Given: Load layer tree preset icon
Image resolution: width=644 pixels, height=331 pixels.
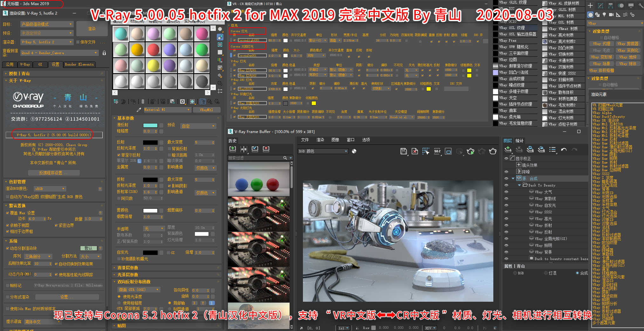Looking at the screenshot, I should [541, 149].
